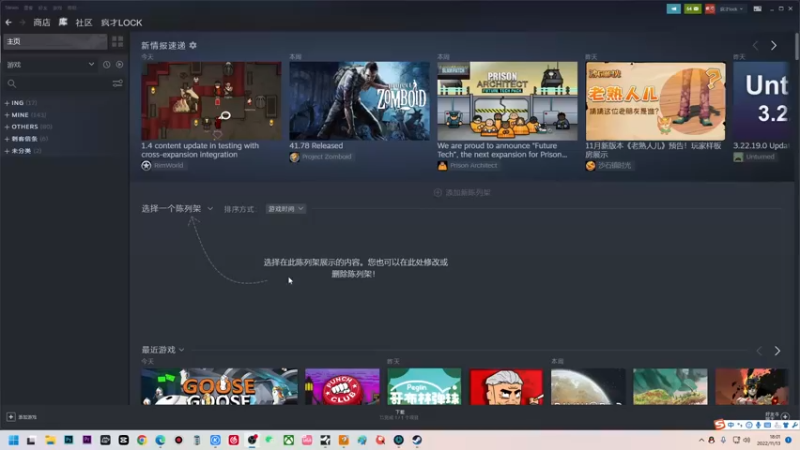Show hidden tray icons chevron

pos(702,440)
